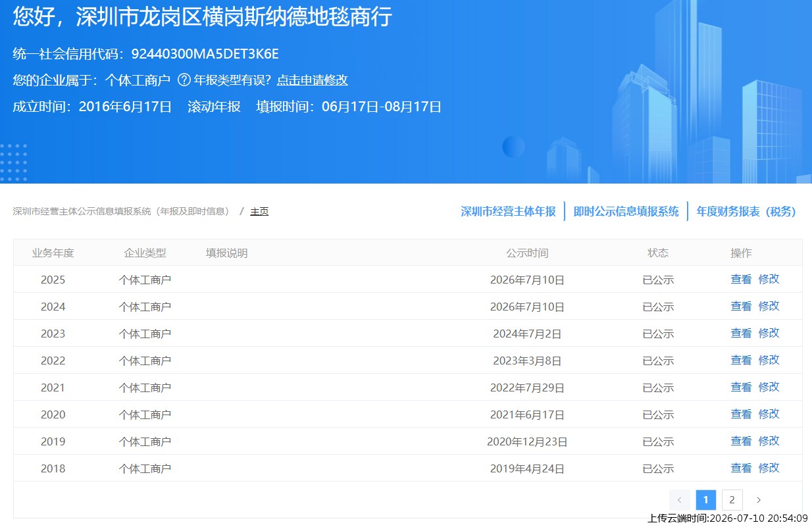The height and width of the screenshot is (527, 812).
Task: Click the 成立时间 2016年6月17日 text
Action: 92,107
